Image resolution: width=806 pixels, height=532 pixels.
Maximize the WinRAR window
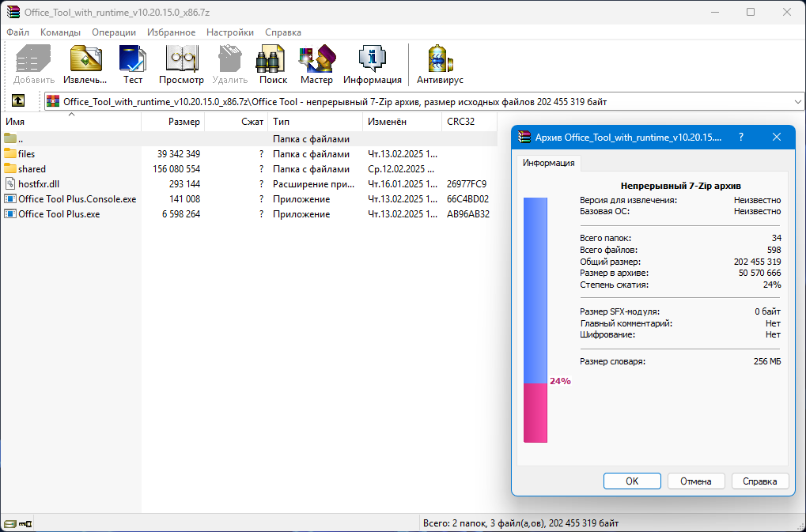coord(751,12)
